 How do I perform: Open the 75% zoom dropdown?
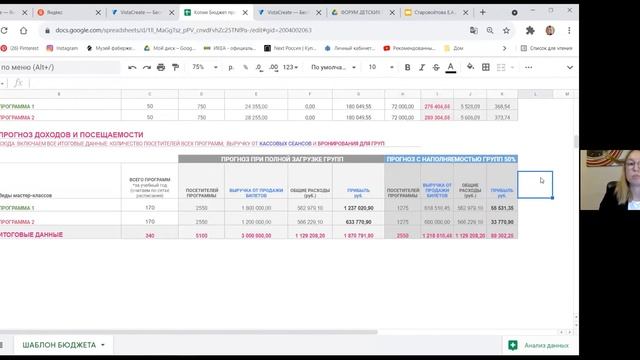click(205, 67)
